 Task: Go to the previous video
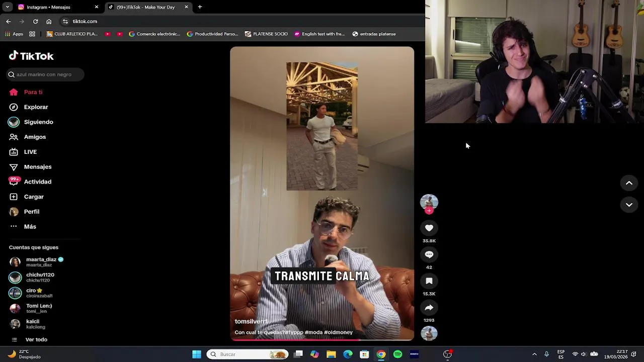(629, 183)
